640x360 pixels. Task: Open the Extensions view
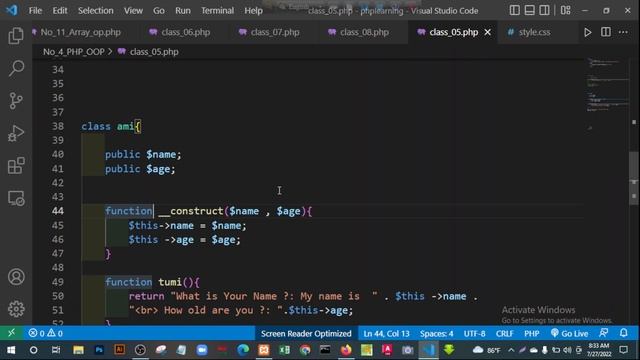point(16,166)
